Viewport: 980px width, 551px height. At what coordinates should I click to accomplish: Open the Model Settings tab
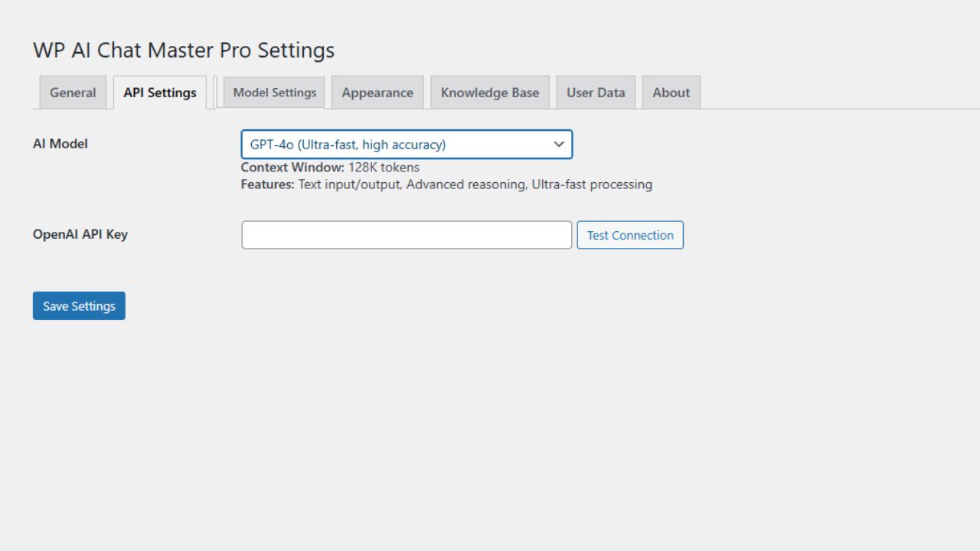tap(274, 93)
